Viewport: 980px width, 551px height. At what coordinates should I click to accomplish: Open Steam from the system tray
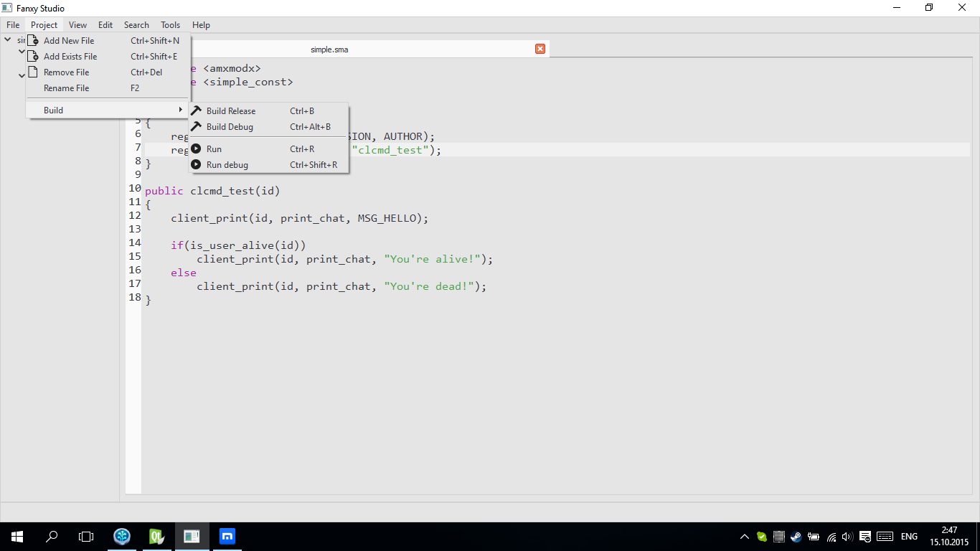[796, 537]
